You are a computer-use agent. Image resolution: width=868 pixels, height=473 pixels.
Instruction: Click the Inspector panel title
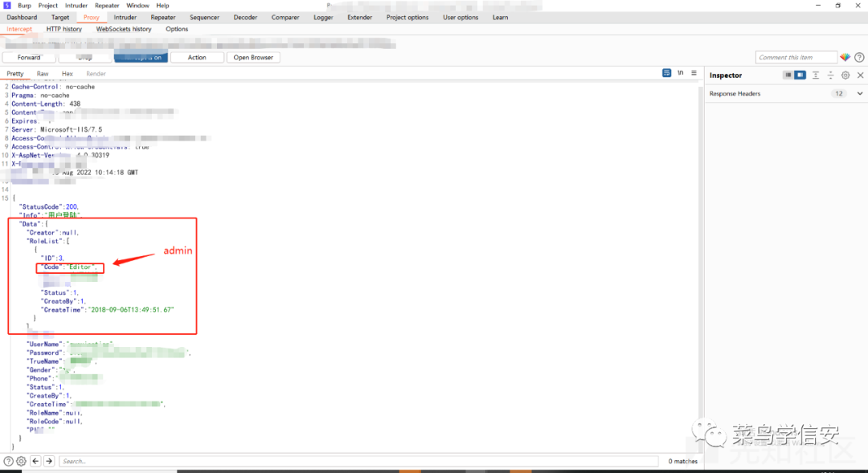pos(726,75)
